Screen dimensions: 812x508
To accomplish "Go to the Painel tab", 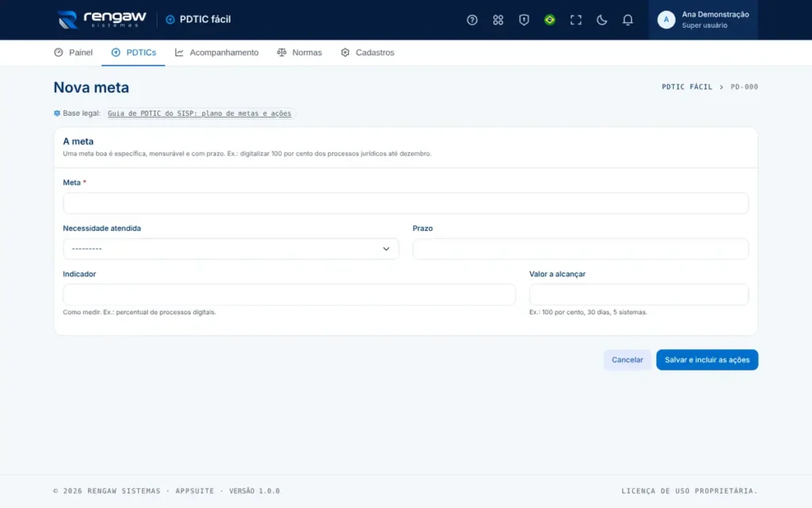I will [73, 52].
